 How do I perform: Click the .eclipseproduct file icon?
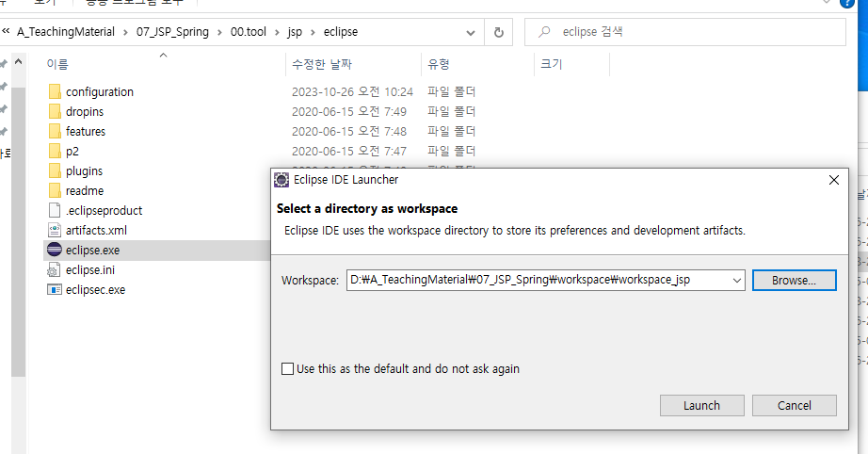point(55,210)
